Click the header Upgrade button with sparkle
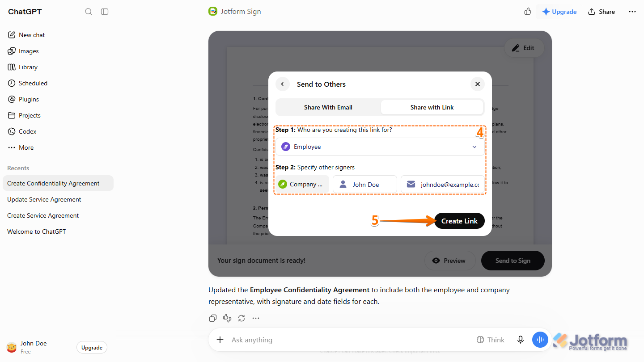644x362 pixels. pos(559,12)
